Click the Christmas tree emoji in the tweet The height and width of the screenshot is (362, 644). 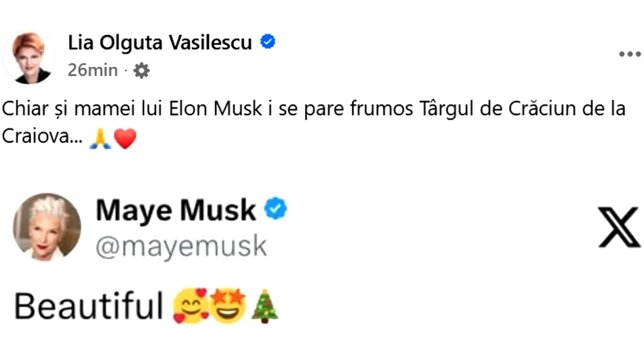pyautogui.click(x=264, y=306)
